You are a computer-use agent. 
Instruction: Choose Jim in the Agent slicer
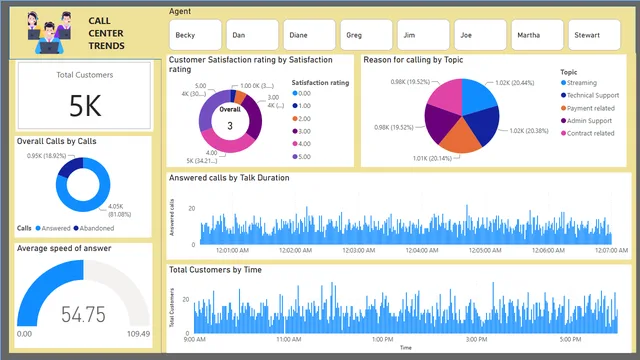tap(423, 35)
